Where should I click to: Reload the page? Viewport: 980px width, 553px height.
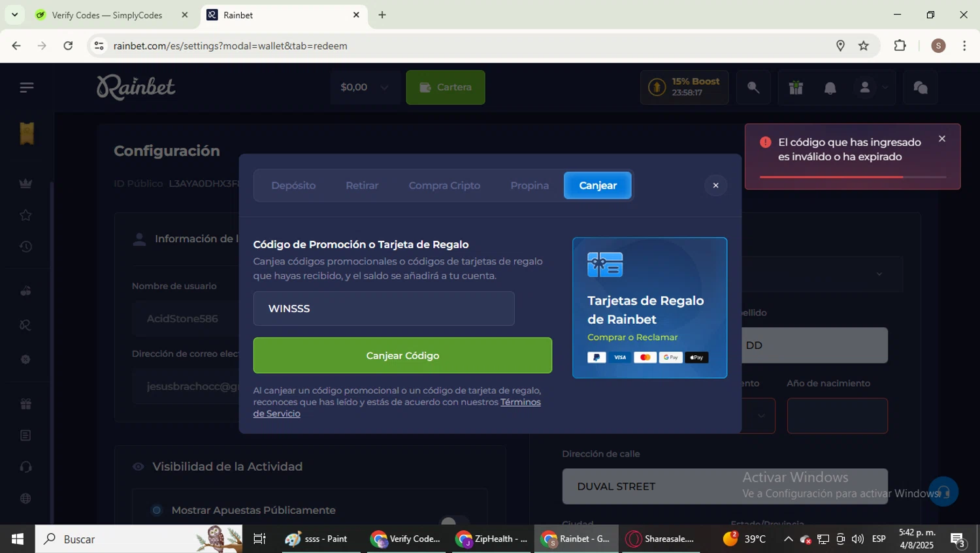point(68,46)
